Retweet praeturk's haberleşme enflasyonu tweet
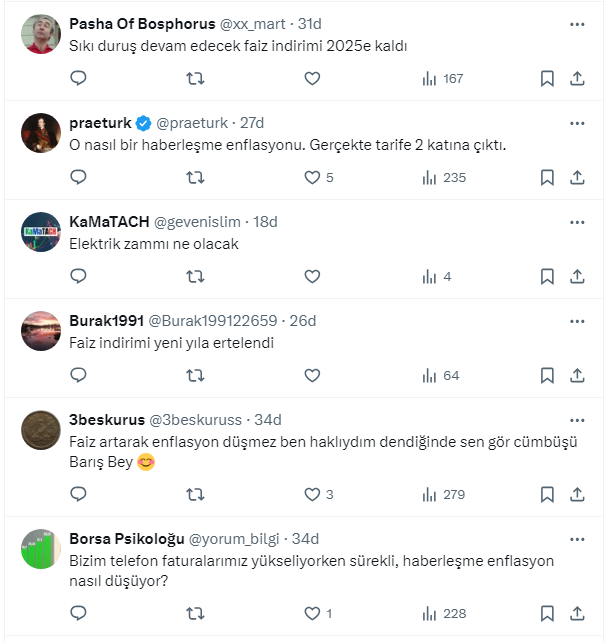 click(196, 177)
